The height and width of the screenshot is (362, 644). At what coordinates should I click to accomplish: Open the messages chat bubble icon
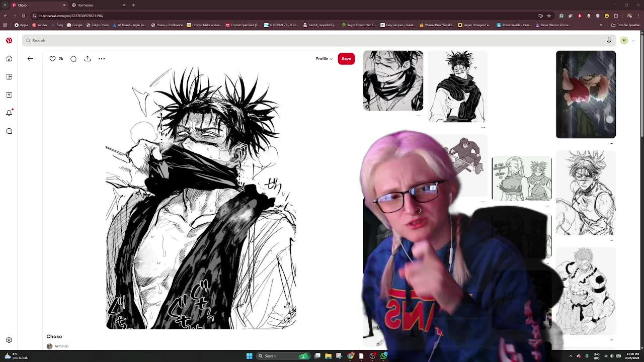point(9,131)
